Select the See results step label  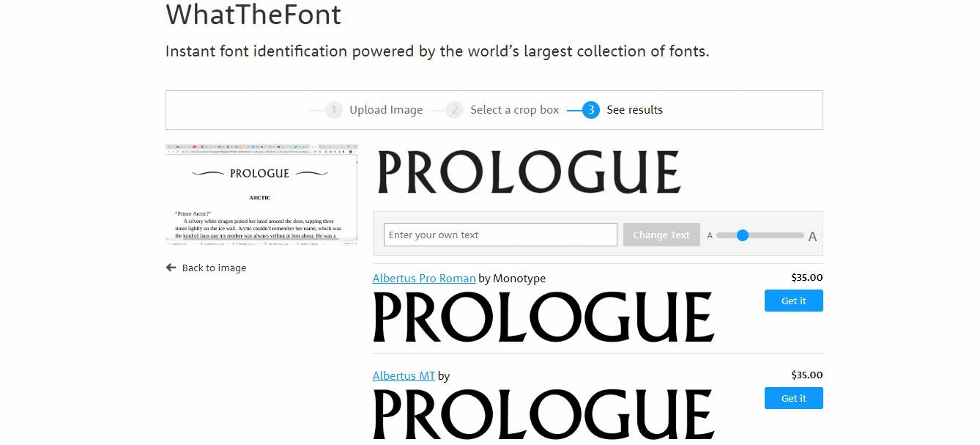634,110
